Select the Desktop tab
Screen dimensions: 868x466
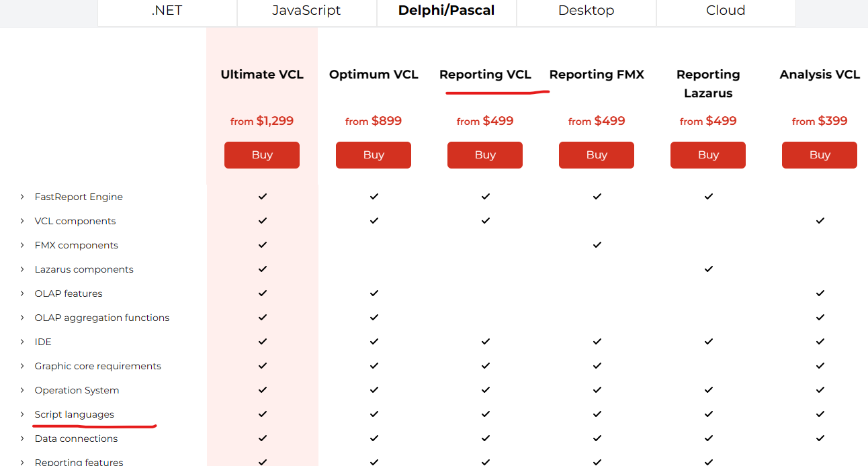(x=586, y=11)
